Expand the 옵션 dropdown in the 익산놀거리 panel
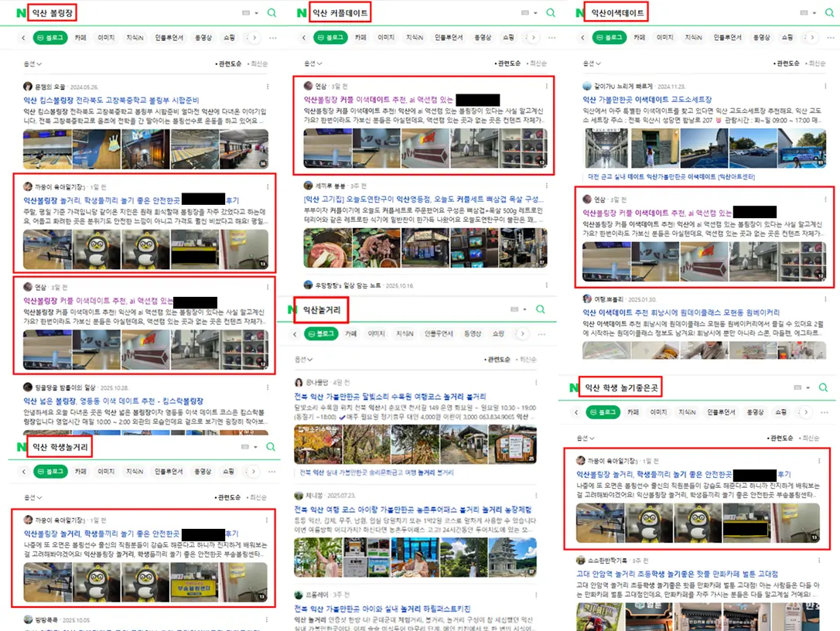Screen dimensions: 840x631 click(x=303, y=360)
